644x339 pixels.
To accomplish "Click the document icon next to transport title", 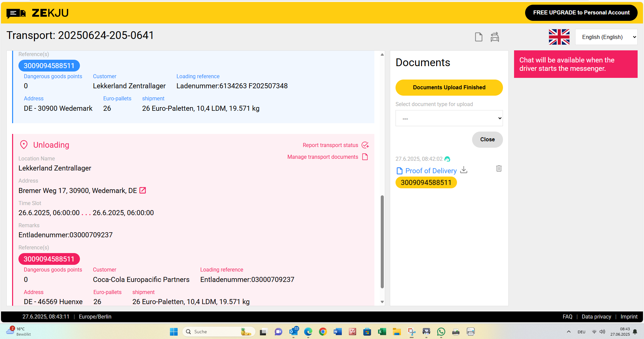I will point(478,37).
